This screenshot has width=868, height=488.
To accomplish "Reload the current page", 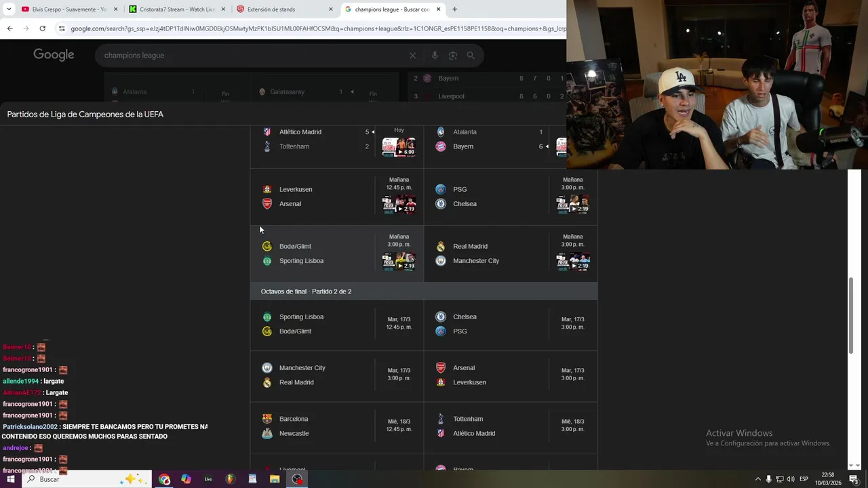I will click(x=42, y=28).
